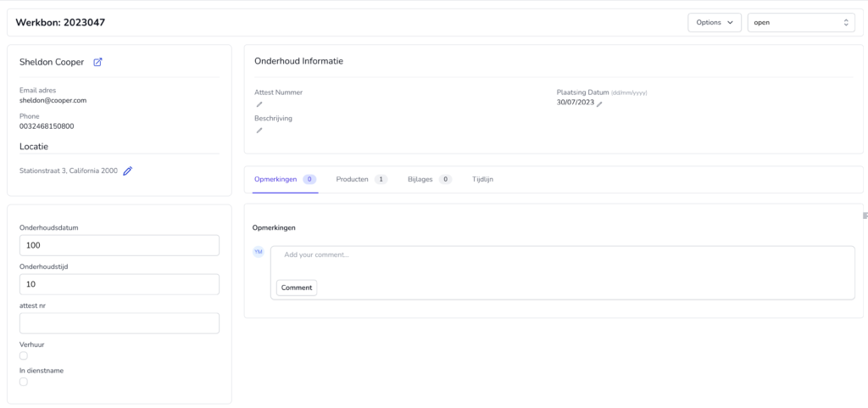
Task: Show the Tijdlijn tab
Action: coord(482,180)
